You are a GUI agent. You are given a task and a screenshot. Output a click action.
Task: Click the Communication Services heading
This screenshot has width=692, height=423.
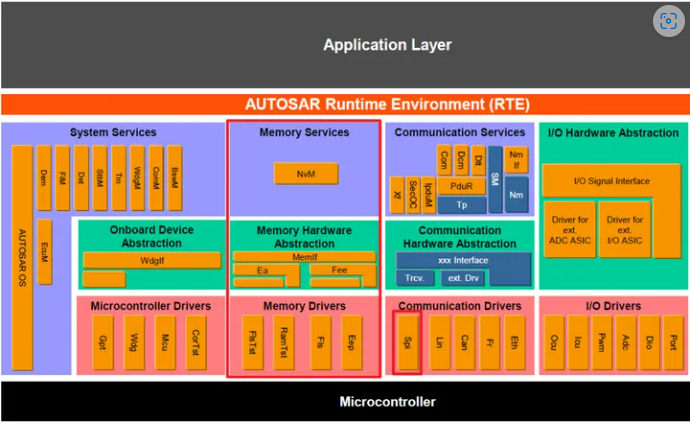coord(460,132)
